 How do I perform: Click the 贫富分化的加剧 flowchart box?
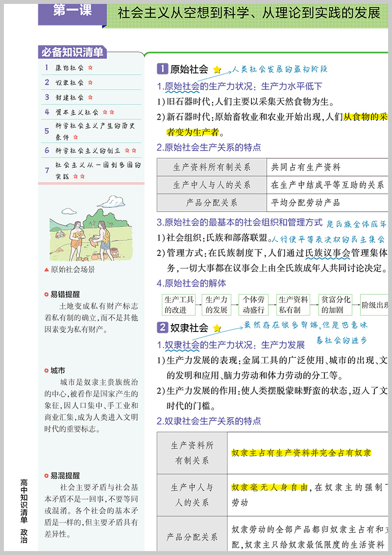[x=336, y=305]
